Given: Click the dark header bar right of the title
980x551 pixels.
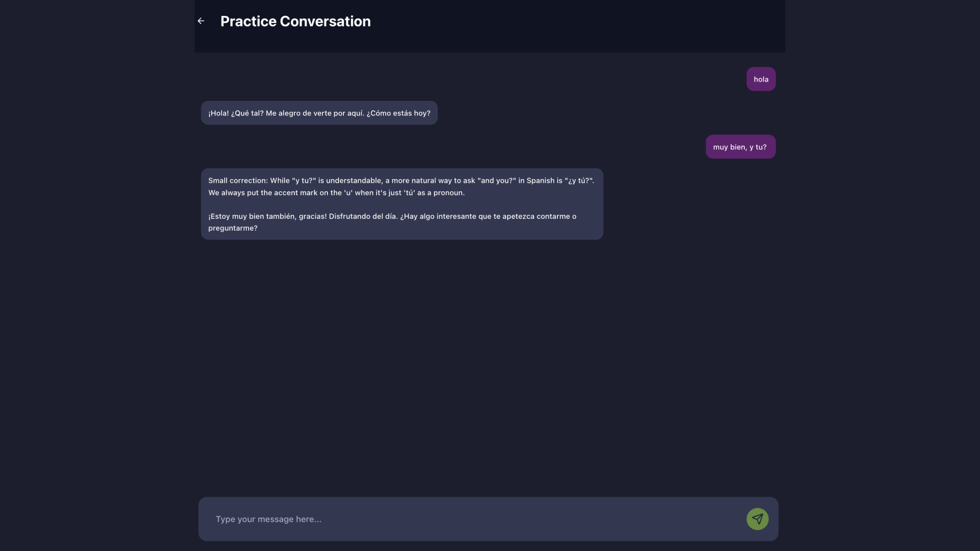Looking at the screenshot, I should (572, 24).
